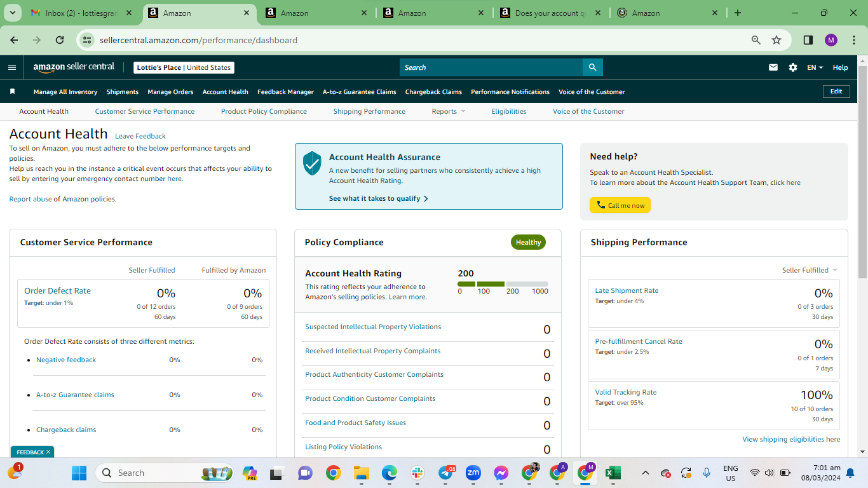Open File Explorer from the taskbar
Screen dimensions: 868x488
coord(361,473)
